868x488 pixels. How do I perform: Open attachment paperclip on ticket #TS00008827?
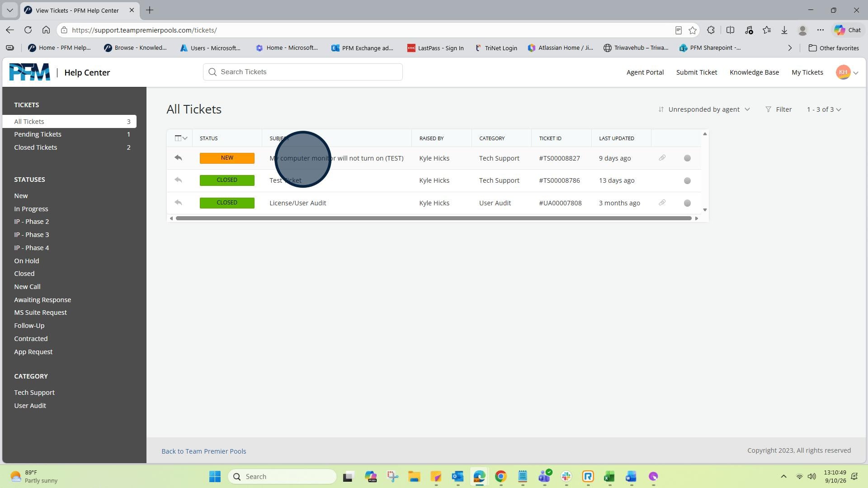click(662, 158)
